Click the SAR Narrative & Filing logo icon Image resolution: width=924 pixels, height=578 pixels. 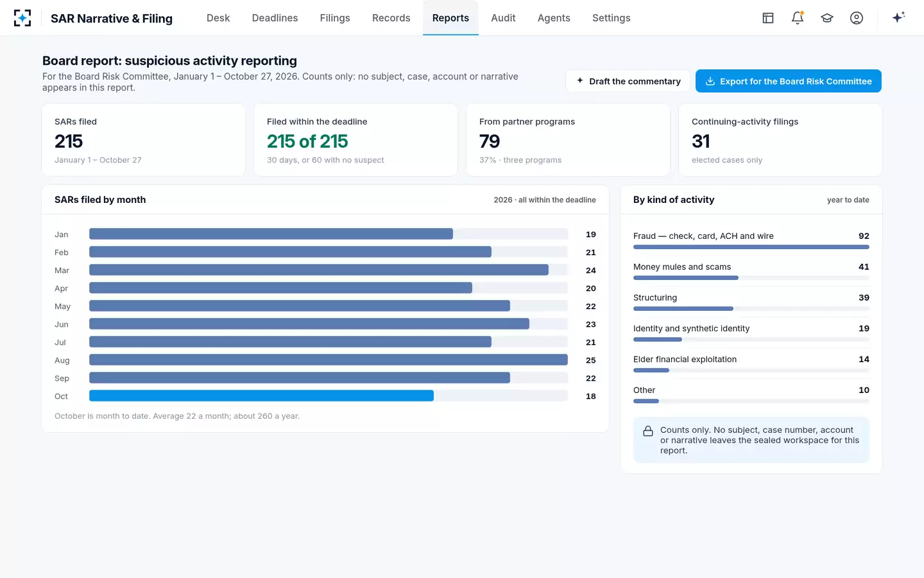coord(22,18)
